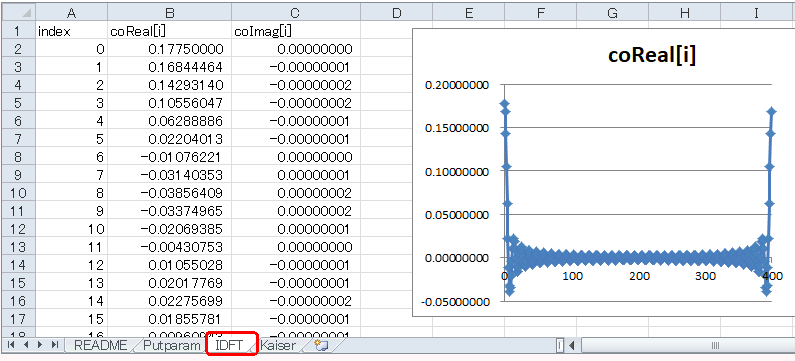Select cell with value -0.00430753
Screen dimensions: 795x361
(169, 247)
